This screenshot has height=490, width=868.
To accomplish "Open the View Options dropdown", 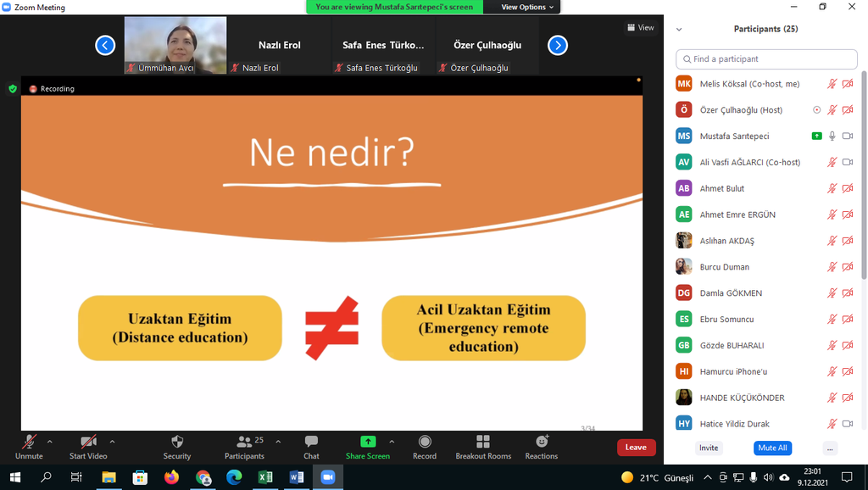I will point(526,7).
